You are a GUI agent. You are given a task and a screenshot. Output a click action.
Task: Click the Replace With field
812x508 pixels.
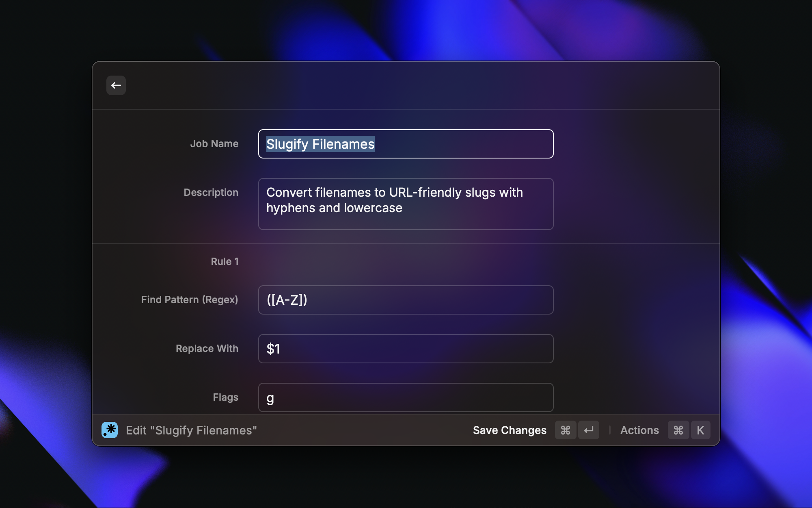coord(406,349)
